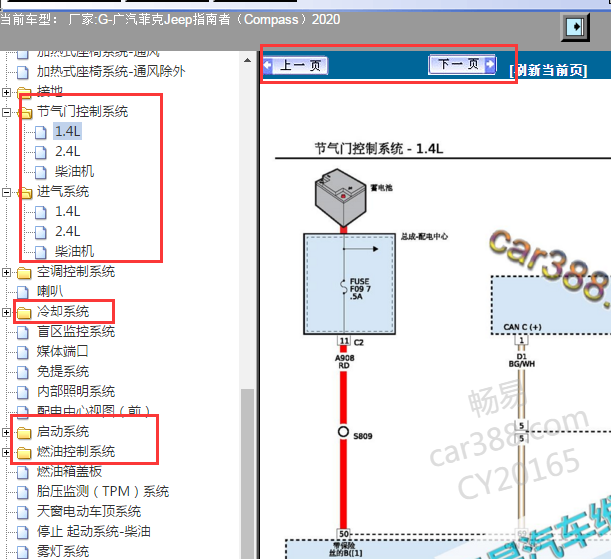The width and height of the screenshot is (611, 559).
Task: Click the 节气门控制系统 folder icon
Action: (25, 113)
